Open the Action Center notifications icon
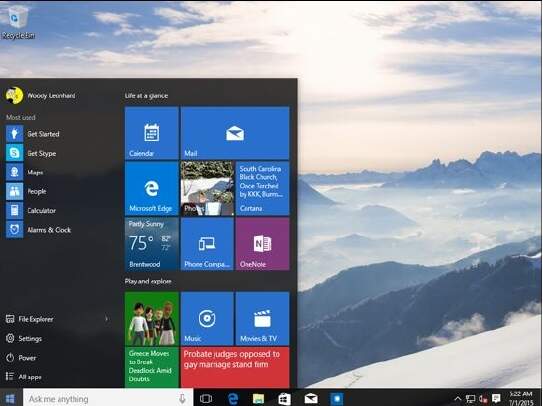The width and height of the screenshot is (543, 406). pyautogui.click(x=496, y=398)
